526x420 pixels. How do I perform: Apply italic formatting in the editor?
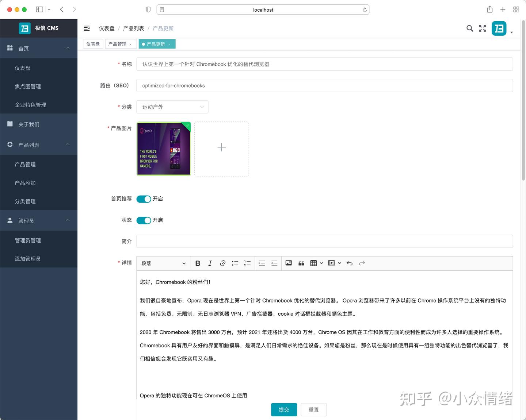tap(210, 263)
